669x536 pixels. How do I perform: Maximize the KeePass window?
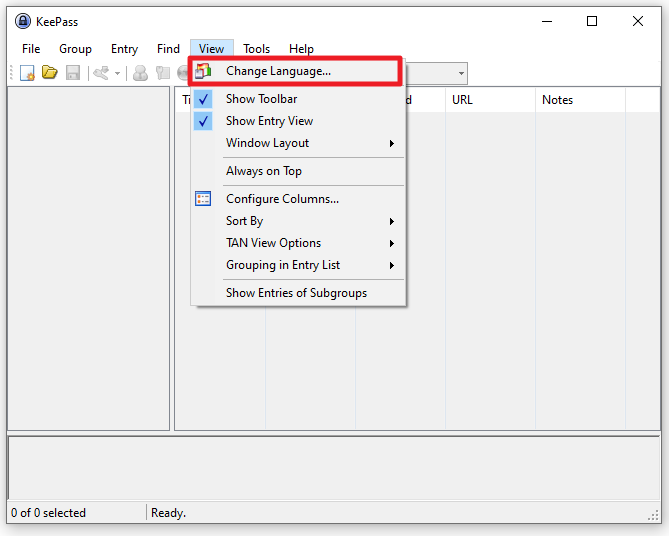(x=592, y=21)
